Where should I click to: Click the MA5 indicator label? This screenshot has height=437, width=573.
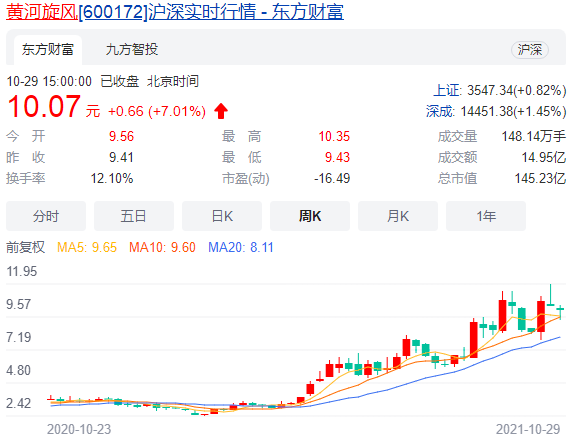87,247
